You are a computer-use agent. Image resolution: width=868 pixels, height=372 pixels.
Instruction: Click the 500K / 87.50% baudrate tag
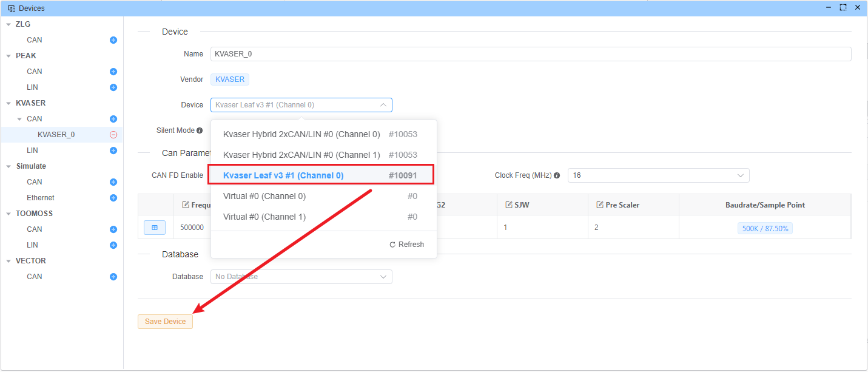[765, 229]
